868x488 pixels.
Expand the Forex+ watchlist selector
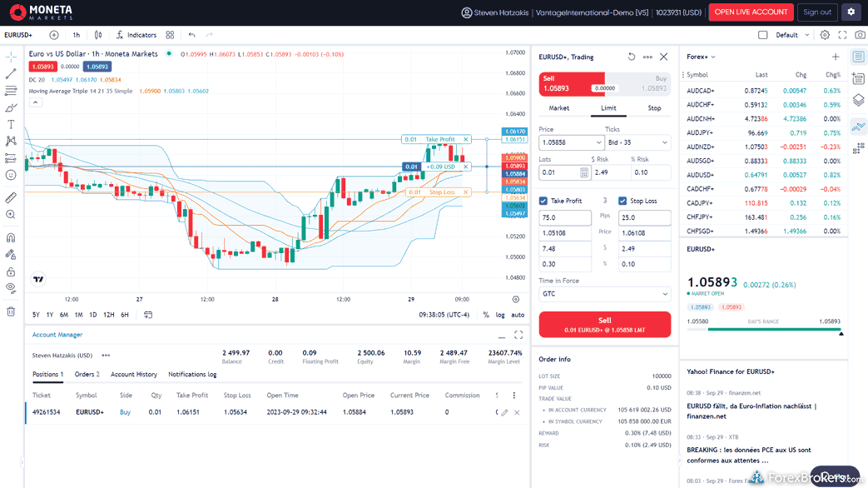(702, 57)
